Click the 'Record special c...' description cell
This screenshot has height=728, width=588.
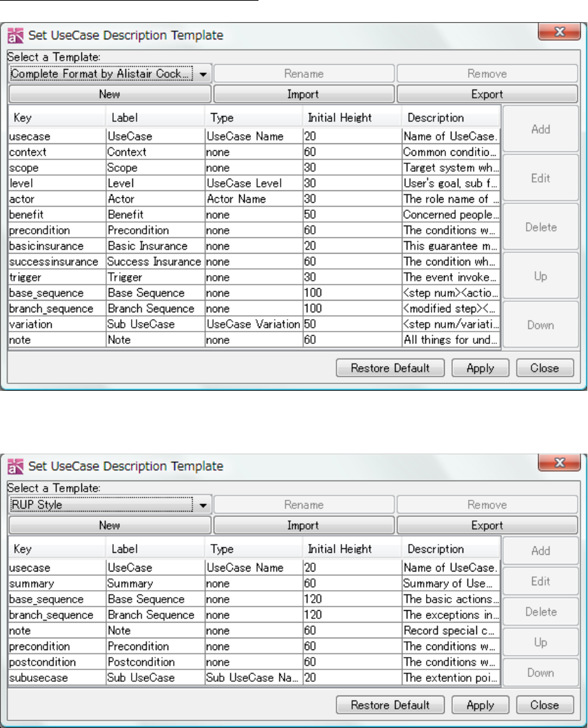point(451,631)
